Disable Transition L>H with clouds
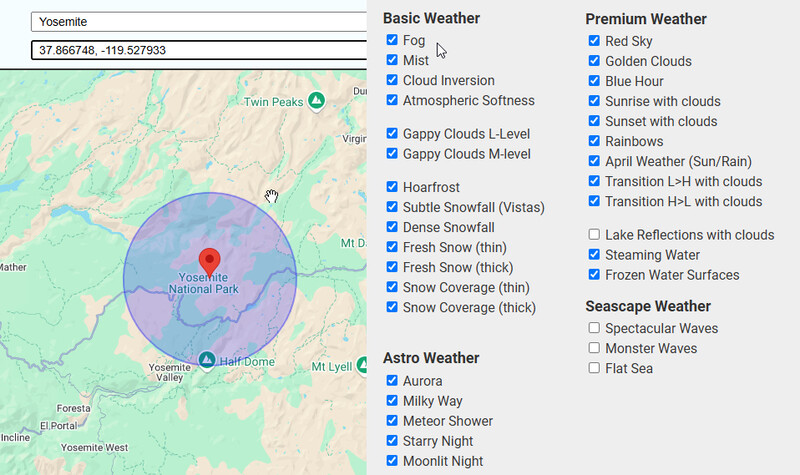The width and height of the screenshot is (800, 475). pos(594,181)
